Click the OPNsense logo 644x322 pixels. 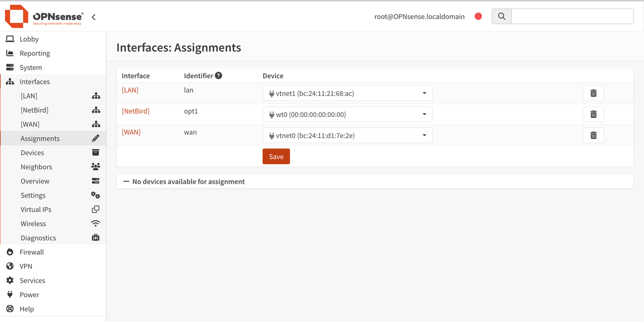tap(44, 16)
